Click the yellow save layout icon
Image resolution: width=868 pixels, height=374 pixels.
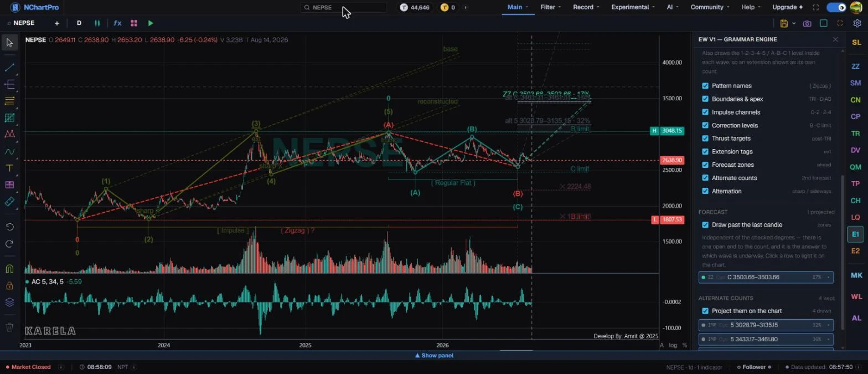[784, 23]
